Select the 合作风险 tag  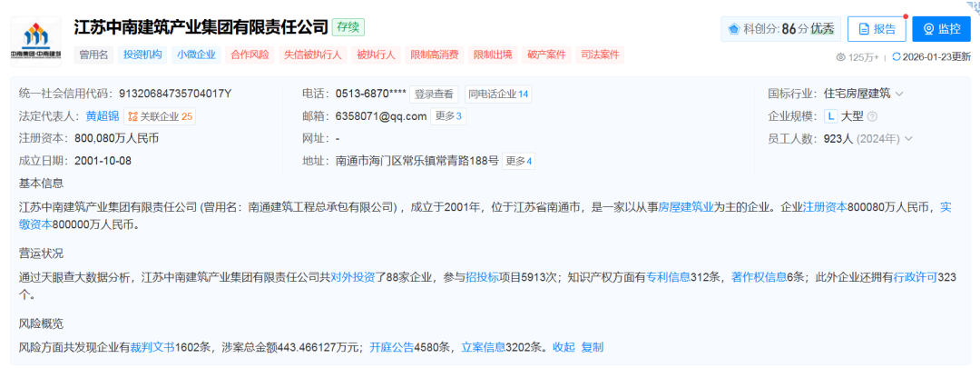click(250, 55)
